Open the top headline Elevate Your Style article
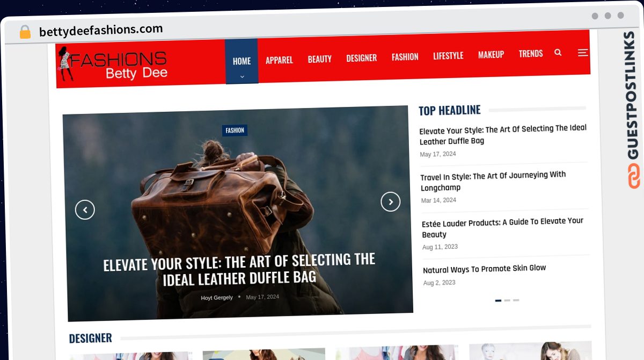The image size is (644, 360). (x=503, y=134)
